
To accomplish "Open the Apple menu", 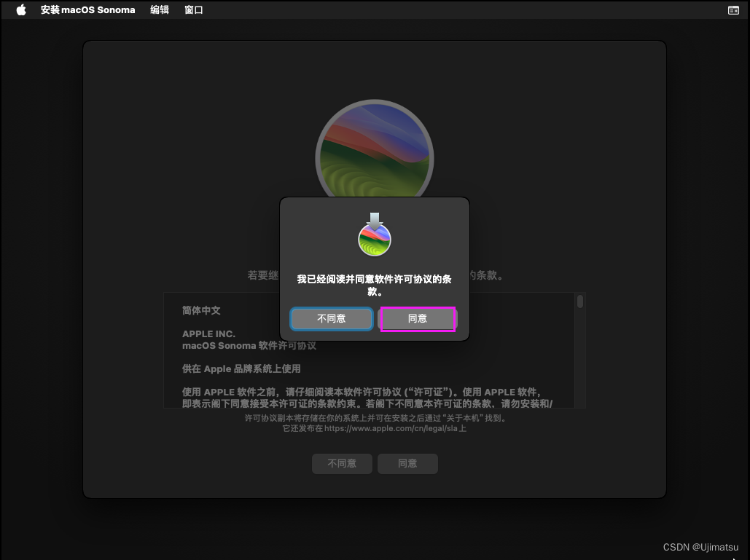I will click(x=21, y=9).
